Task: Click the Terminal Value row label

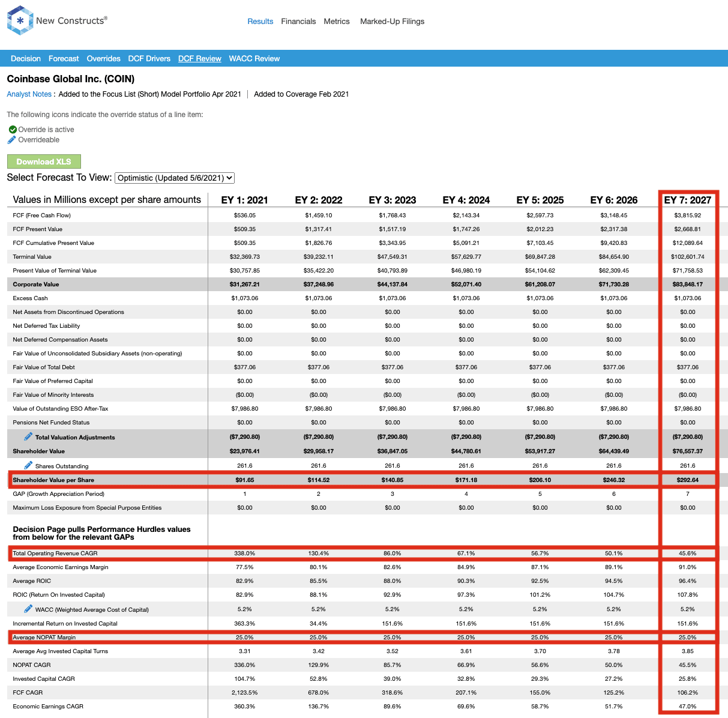Action: [32, 257]
